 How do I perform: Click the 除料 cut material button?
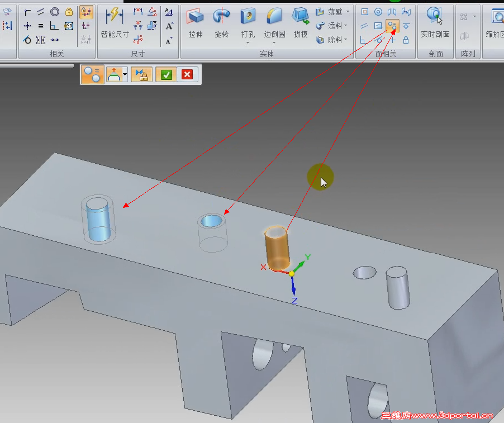pos(329,40)
